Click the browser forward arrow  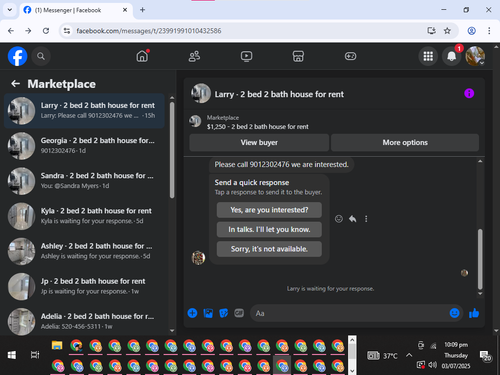coord(28,31)
